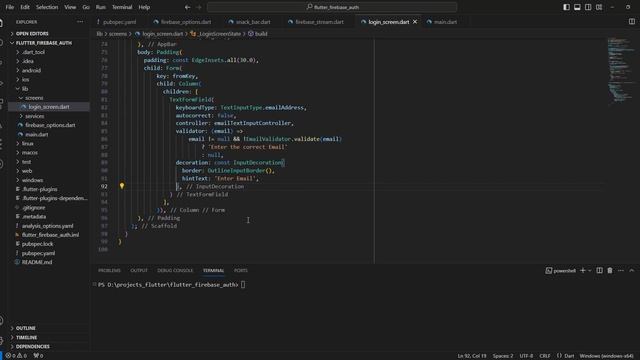640x360 pixels.
Task: Open terminal panel more actions ellipsis
Action: 621,270
